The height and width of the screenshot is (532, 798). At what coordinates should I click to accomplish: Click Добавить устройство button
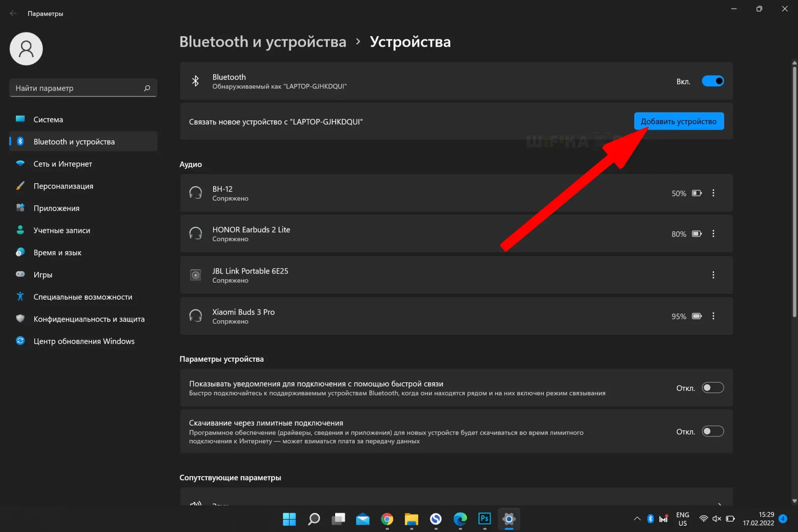pos(679,121)
